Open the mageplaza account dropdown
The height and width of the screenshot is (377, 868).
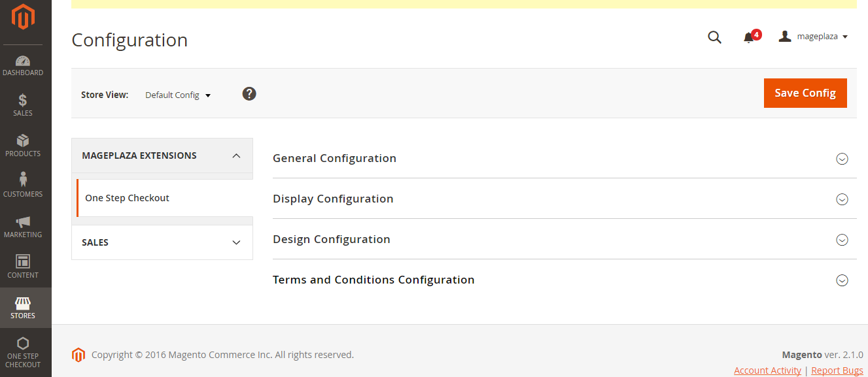pos(813,37)
